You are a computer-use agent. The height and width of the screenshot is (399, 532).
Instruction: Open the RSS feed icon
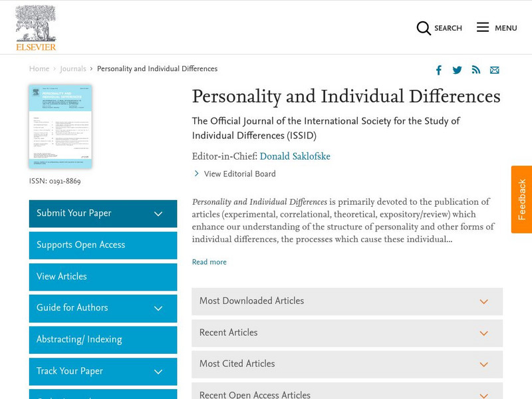click(x=476, y=70)
